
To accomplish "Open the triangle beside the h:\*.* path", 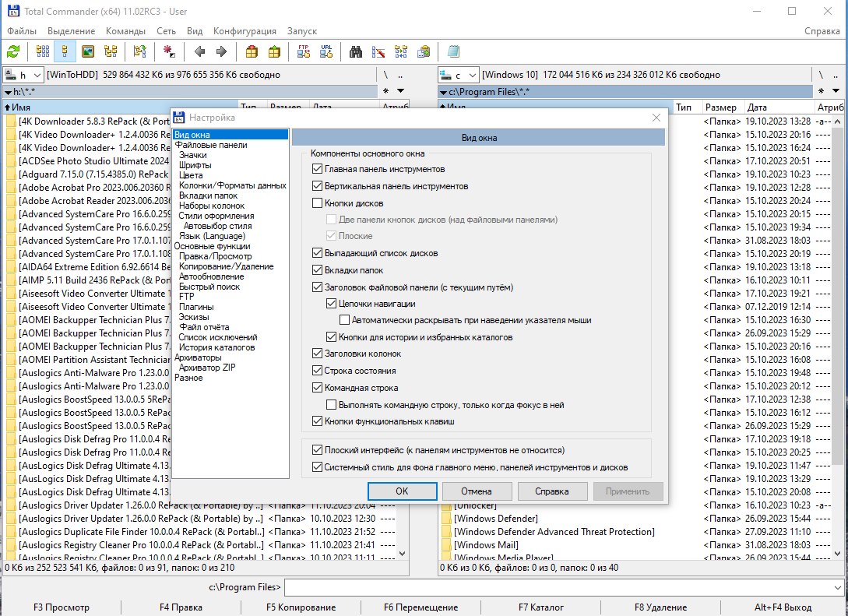I will point(8,93).
